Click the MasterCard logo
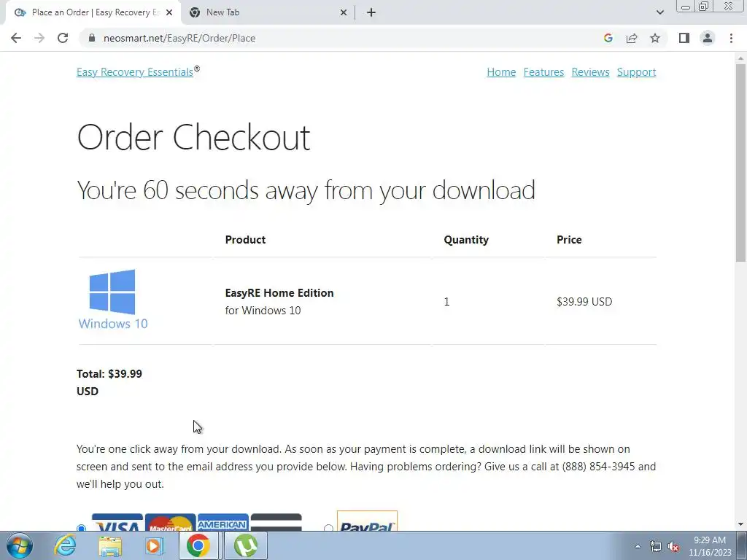The image size is (747, 560). tap(170, 522)
